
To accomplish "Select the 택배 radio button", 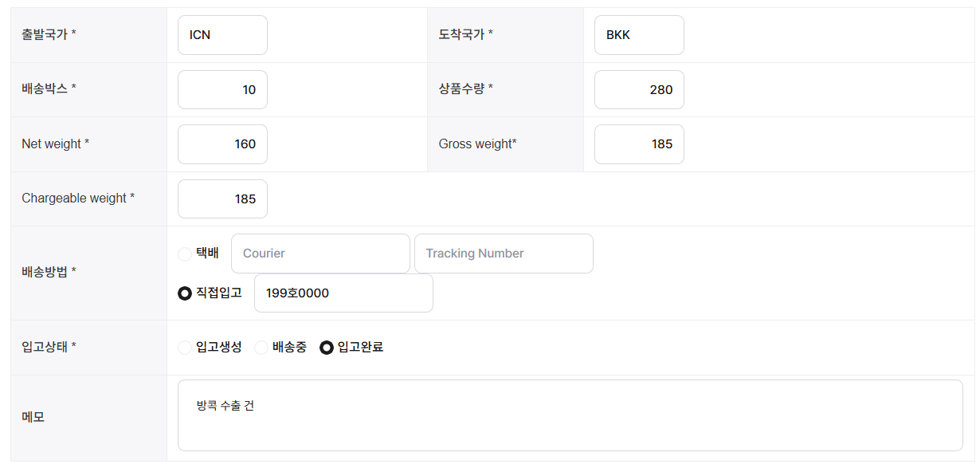I will [x=185, y=254].
